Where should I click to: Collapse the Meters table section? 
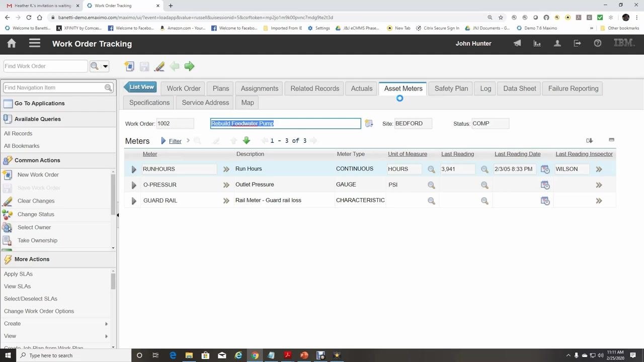[x=611, y=140]
